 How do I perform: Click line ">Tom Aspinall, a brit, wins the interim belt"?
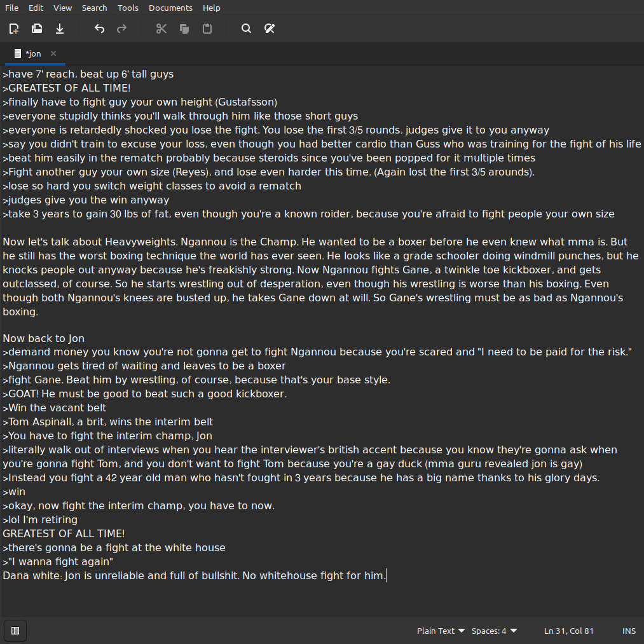click(x=108, y=421)
